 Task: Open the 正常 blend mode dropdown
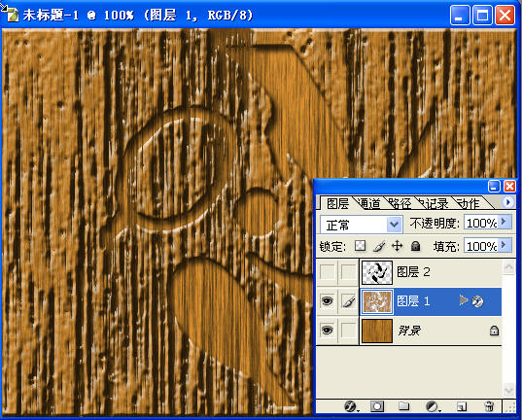click(x=362, y=225)
